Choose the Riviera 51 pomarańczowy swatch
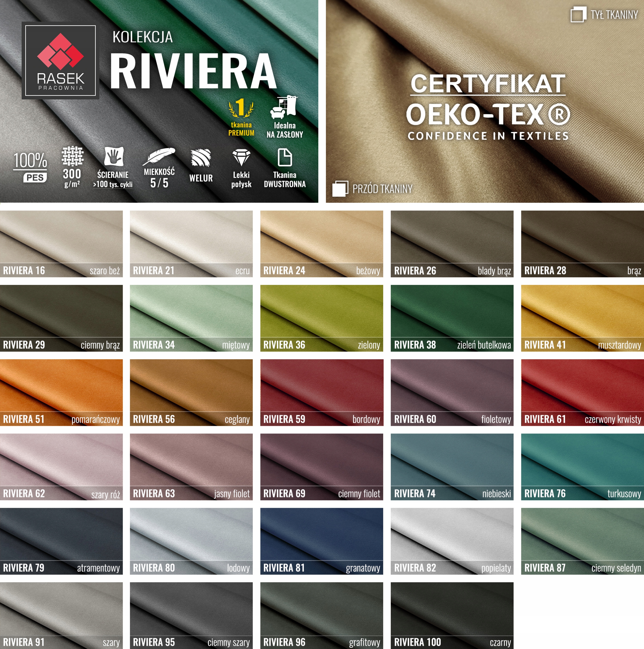Viewport: 644px width, 649px height. tap(61, 392)
